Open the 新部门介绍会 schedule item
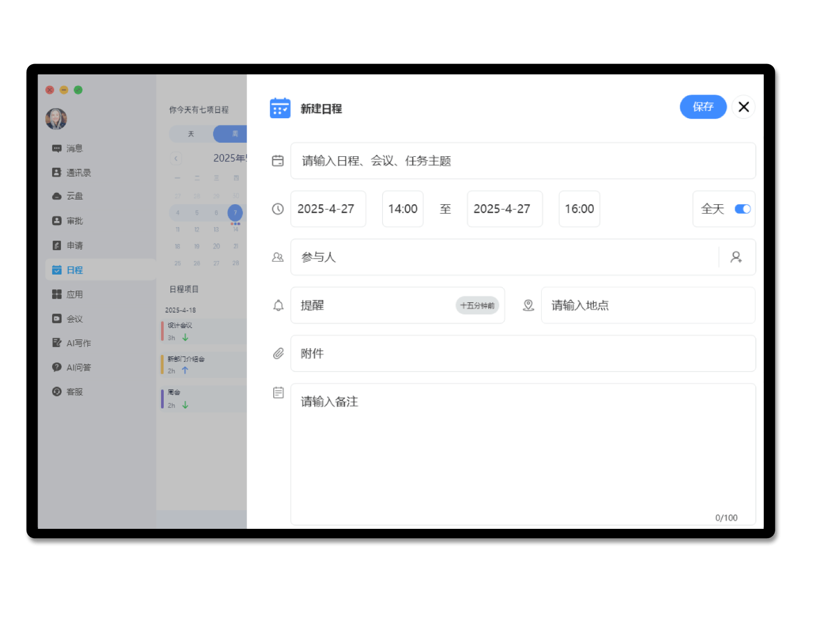The image size is (830, 644). coord(204,365)
